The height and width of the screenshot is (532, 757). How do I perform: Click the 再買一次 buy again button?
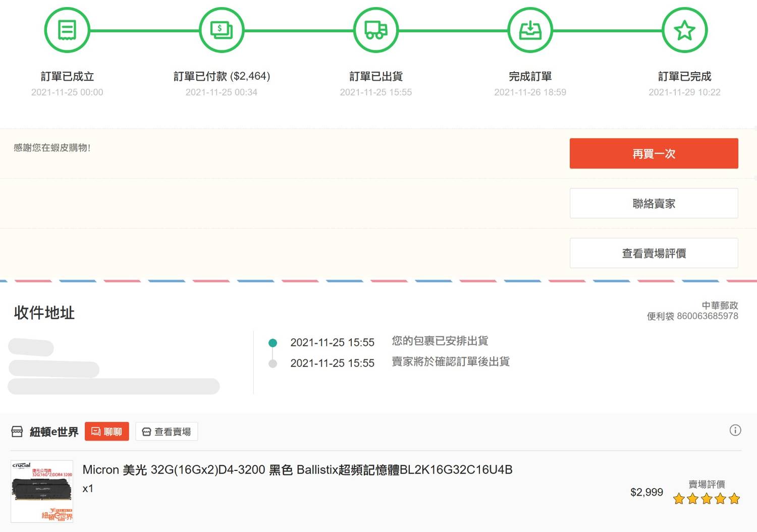[x=654, y=153]
